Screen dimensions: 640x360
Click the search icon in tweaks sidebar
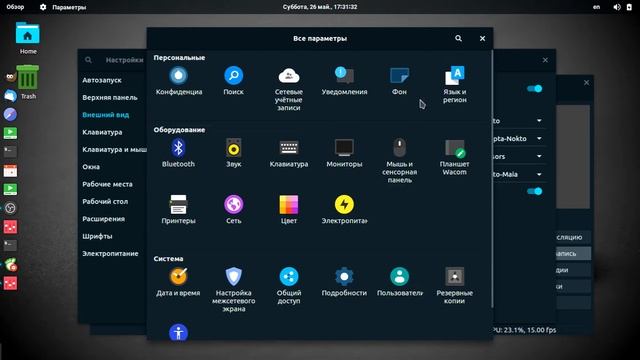(x=88, y=60)
